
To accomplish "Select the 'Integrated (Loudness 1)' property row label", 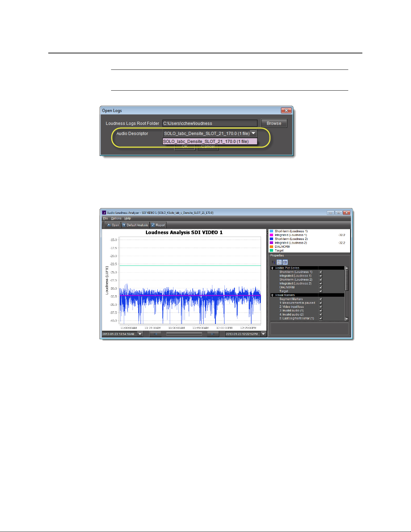I will pos(295,276).
